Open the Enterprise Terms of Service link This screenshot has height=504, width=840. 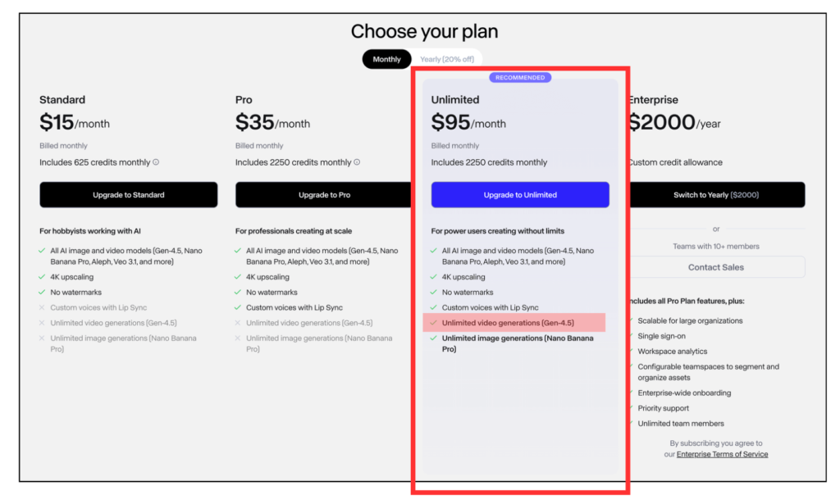coord(722,454)
